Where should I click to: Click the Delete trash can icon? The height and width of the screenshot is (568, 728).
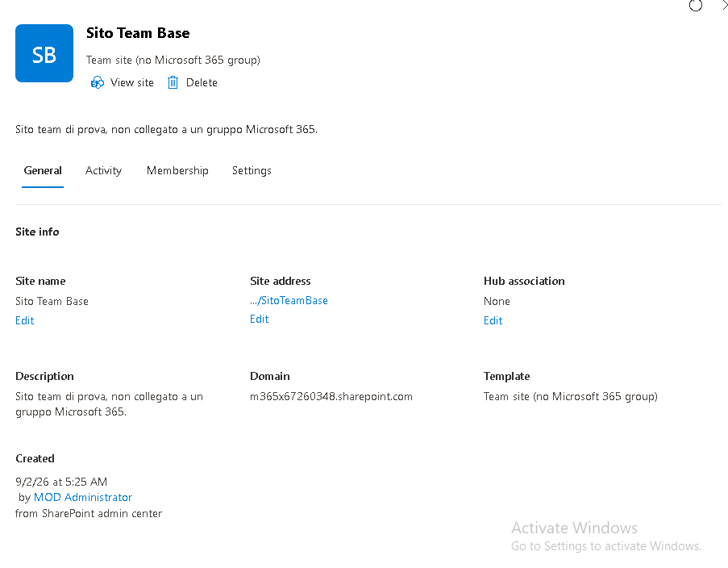point(173,83)
